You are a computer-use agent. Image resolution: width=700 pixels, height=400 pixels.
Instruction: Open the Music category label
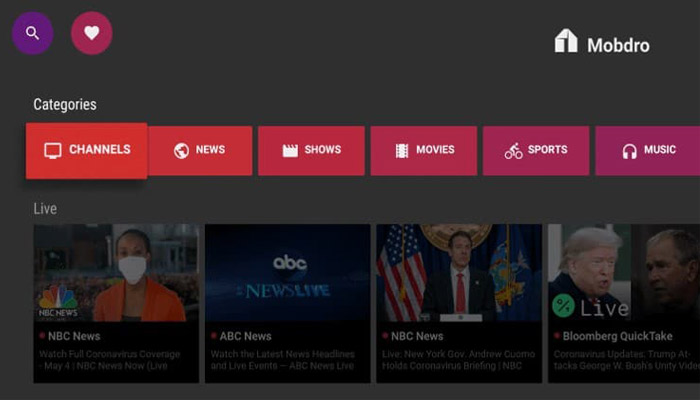point(660,150)
